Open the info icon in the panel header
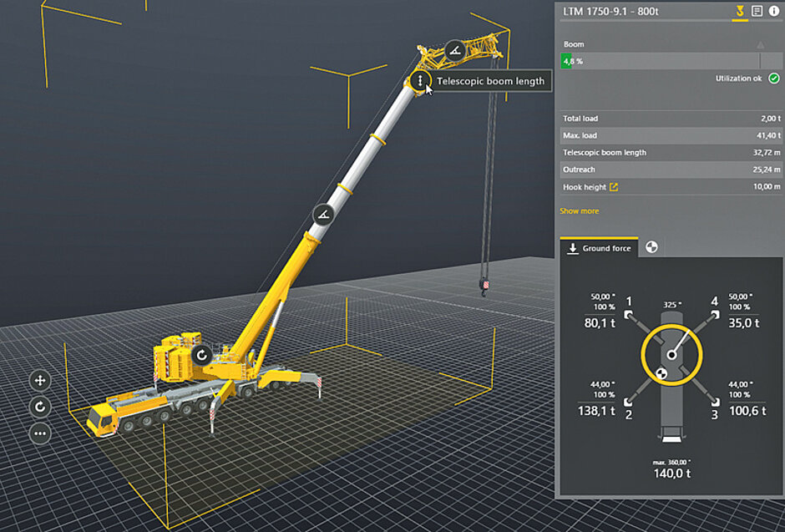Screen dimensions: 785x532 (x=773, y=11)
